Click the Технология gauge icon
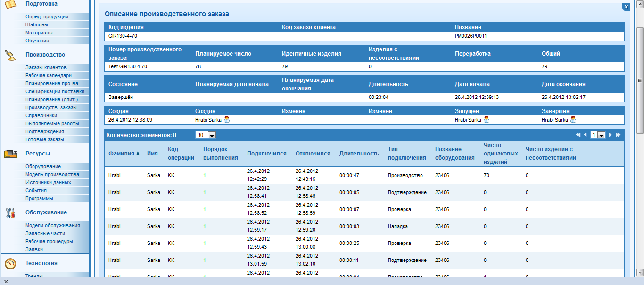Image resolution: width=644 pixels, height=285 pixels. 11,263
